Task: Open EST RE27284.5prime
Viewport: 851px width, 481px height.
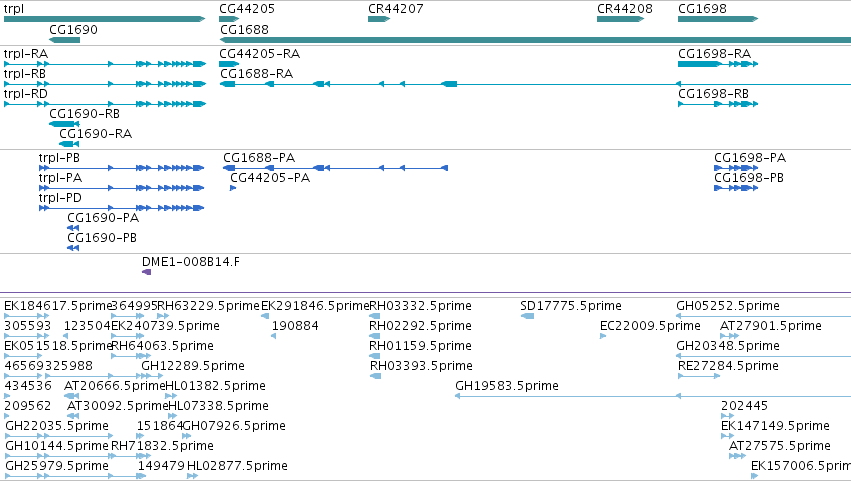Action: (x=699, y=376)
